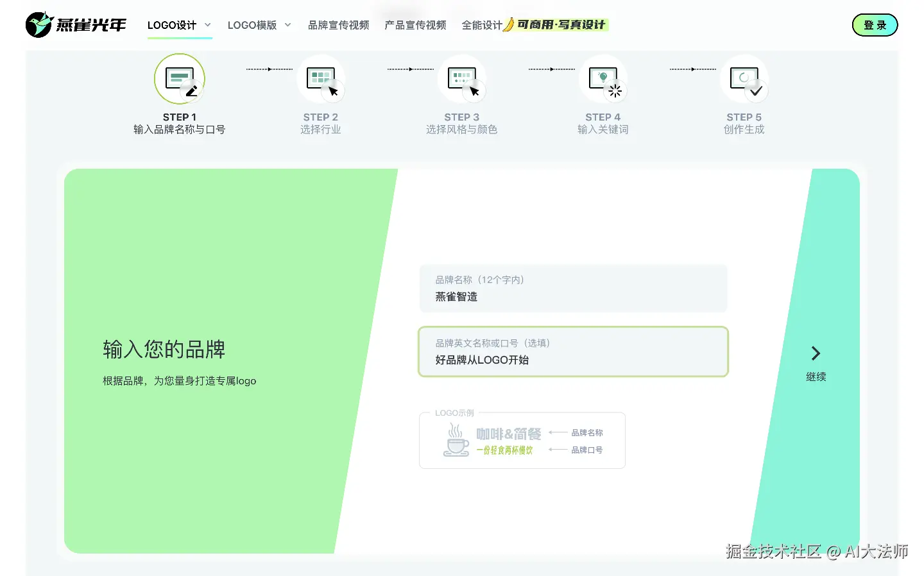
Task: Select the STEP 1 brand name icon
Action: click(180, 79)
